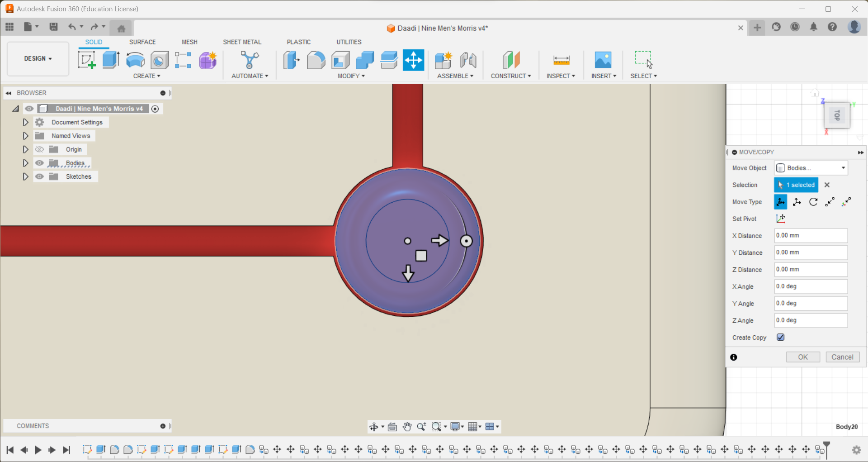The image size is (868, 462).
Task: Switch to the SHEET METAL tab
Action: (x=242, y=42)
